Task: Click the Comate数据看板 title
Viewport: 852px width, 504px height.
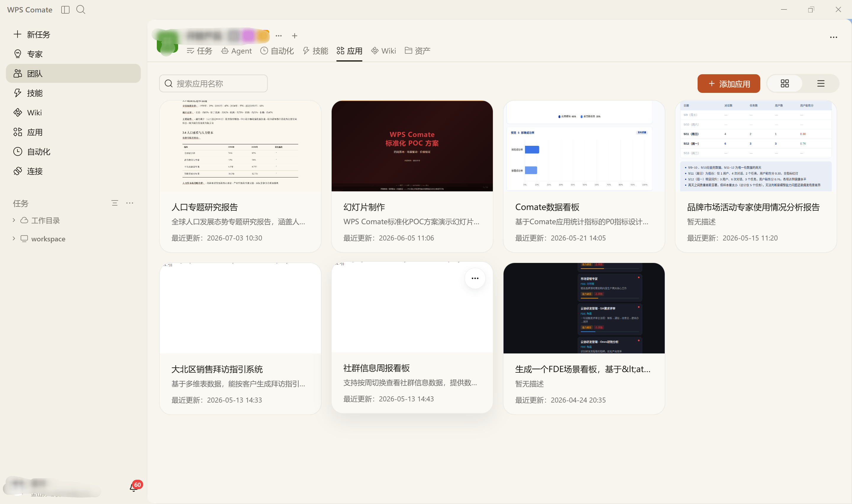Action: click(x=547, y=207)
